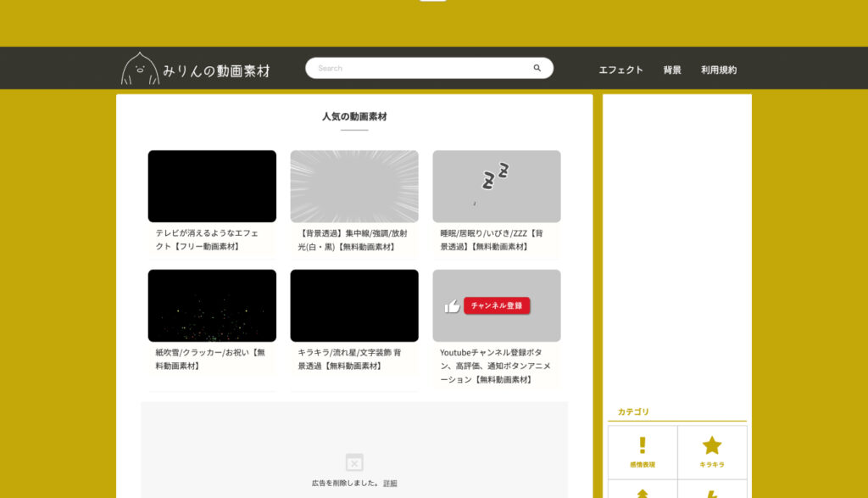Click the red チャンネル登録 button graphic

click(x=497, y=305)
